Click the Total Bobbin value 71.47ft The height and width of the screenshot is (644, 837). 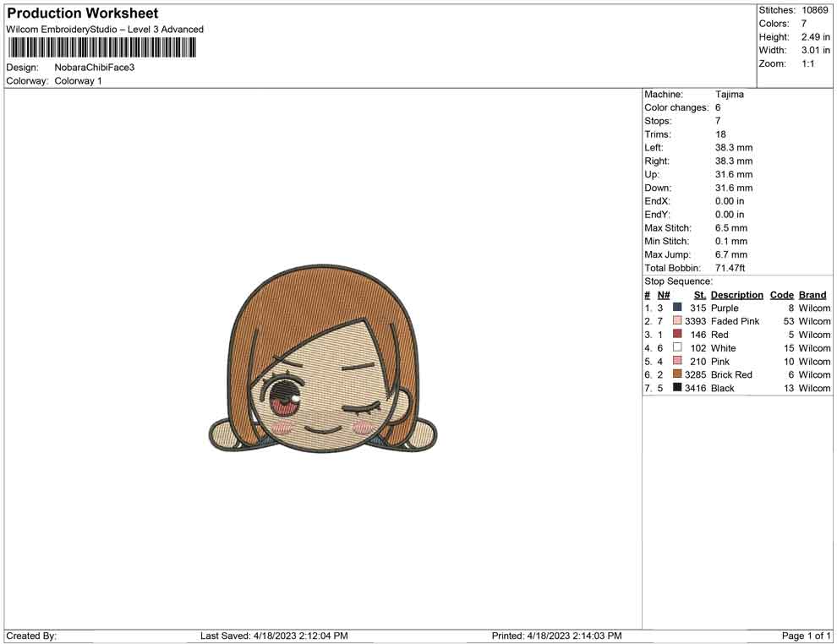730,268
